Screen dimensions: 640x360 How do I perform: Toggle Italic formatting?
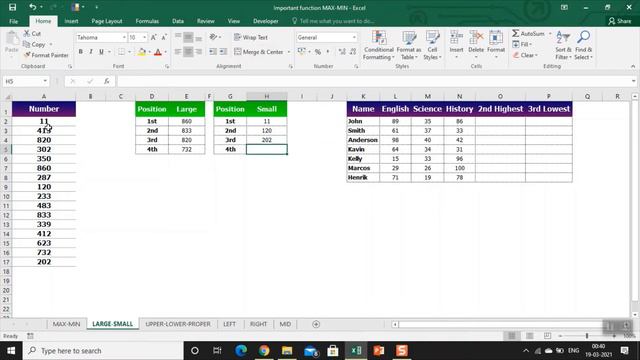point(91,52)
